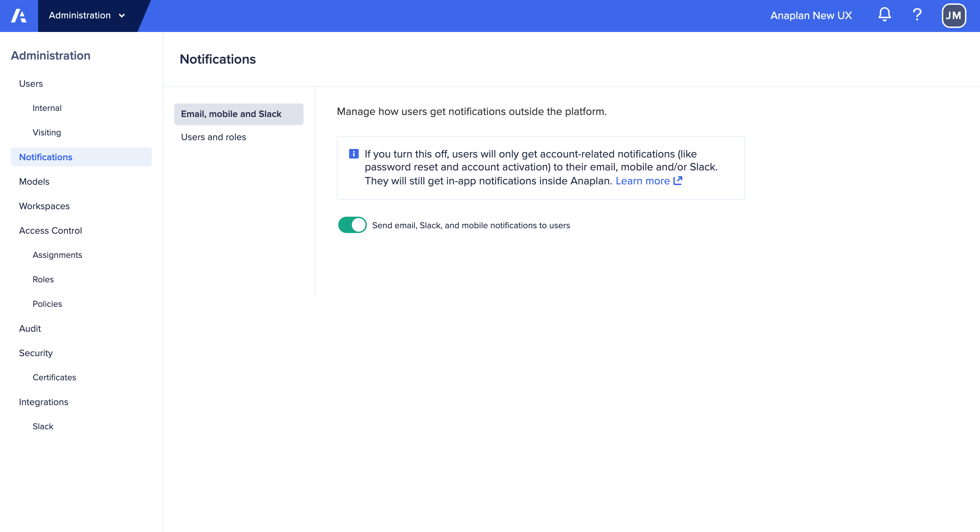Click the chevron next to Administration
Viewport: 980px width, 532px height.
pyautogui.click(x=122, y=16)
